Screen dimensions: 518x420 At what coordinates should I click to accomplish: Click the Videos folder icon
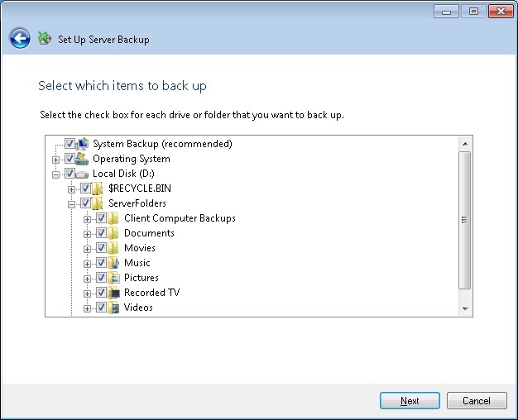pyautogui.click(x=114, y=308)
